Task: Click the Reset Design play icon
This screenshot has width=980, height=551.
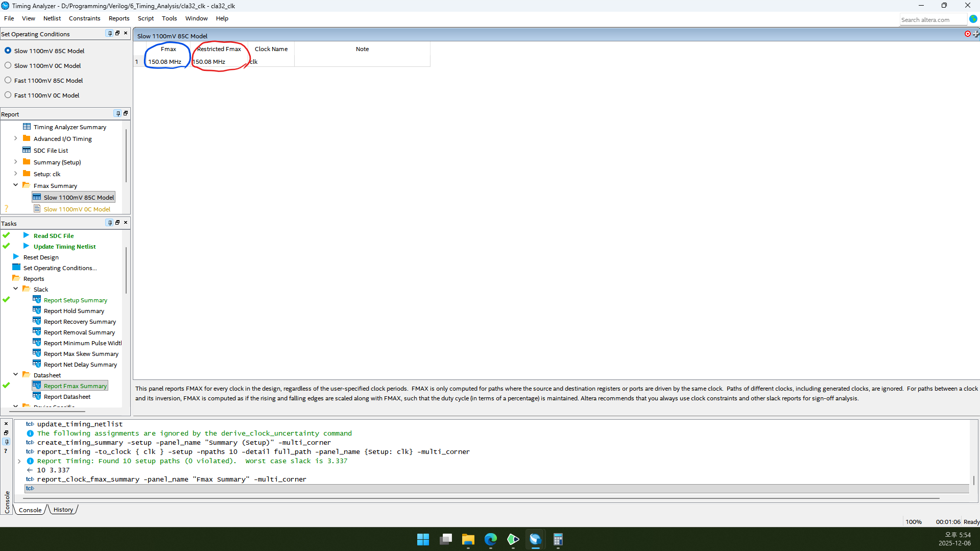Action: pos(16,257)
